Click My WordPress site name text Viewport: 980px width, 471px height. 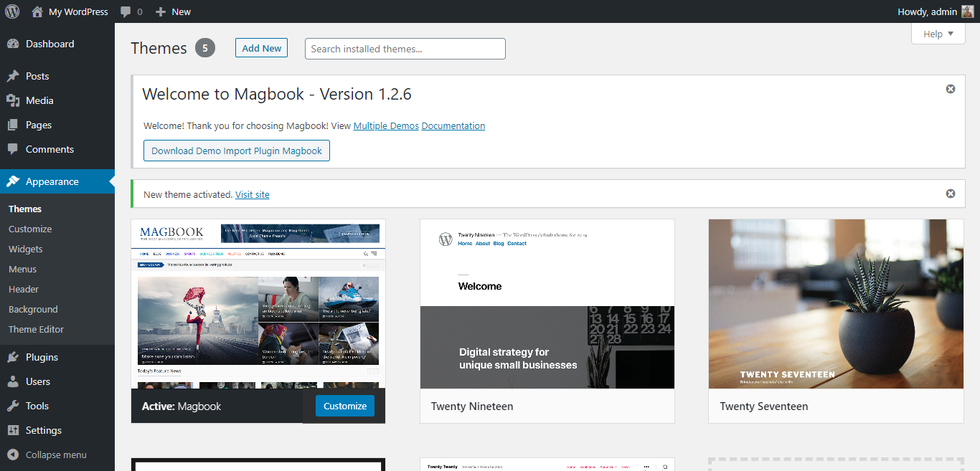click(78, 11)
